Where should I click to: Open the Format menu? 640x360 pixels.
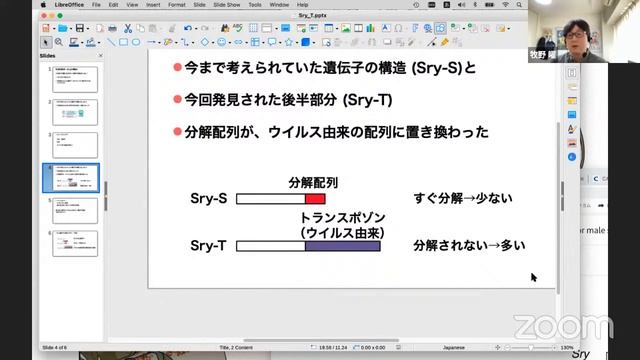point(176,5)
